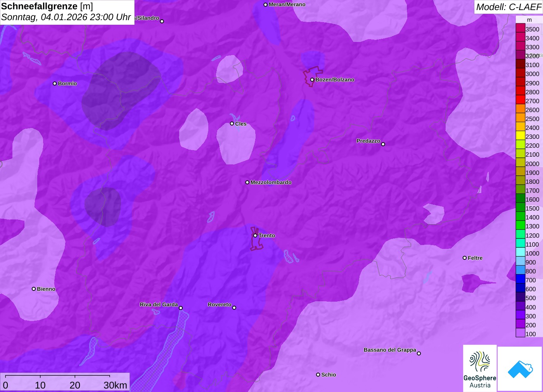Click the Meran/Merano label text
This screenshot has width=543, height=392.
(x=287, y=4)
